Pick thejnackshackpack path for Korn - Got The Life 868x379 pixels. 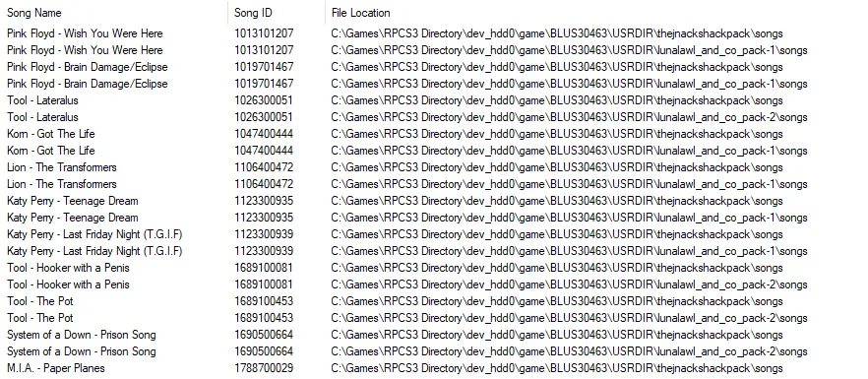[557, 134]
